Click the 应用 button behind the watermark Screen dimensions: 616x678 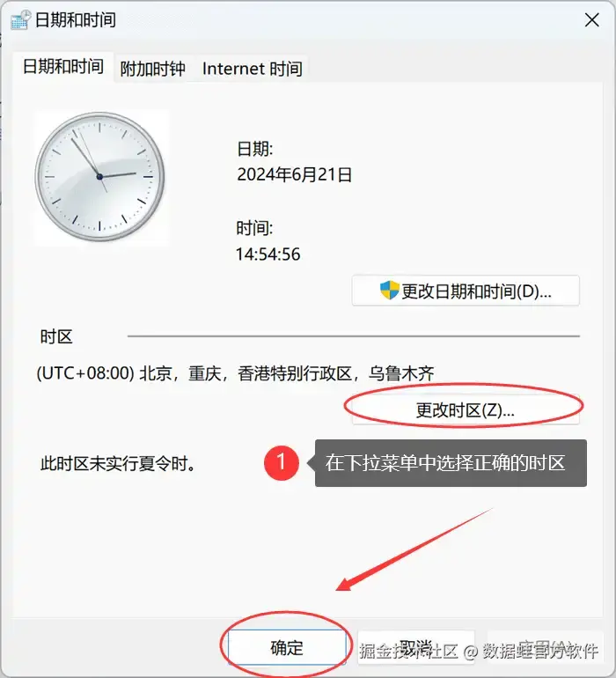click(x=545, y=647)
